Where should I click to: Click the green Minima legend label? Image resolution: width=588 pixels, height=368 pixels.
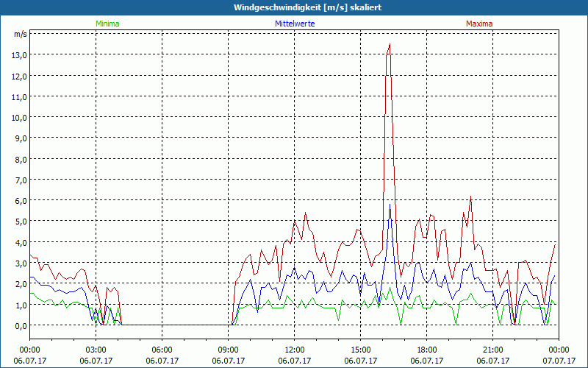[x=107, y=24]
